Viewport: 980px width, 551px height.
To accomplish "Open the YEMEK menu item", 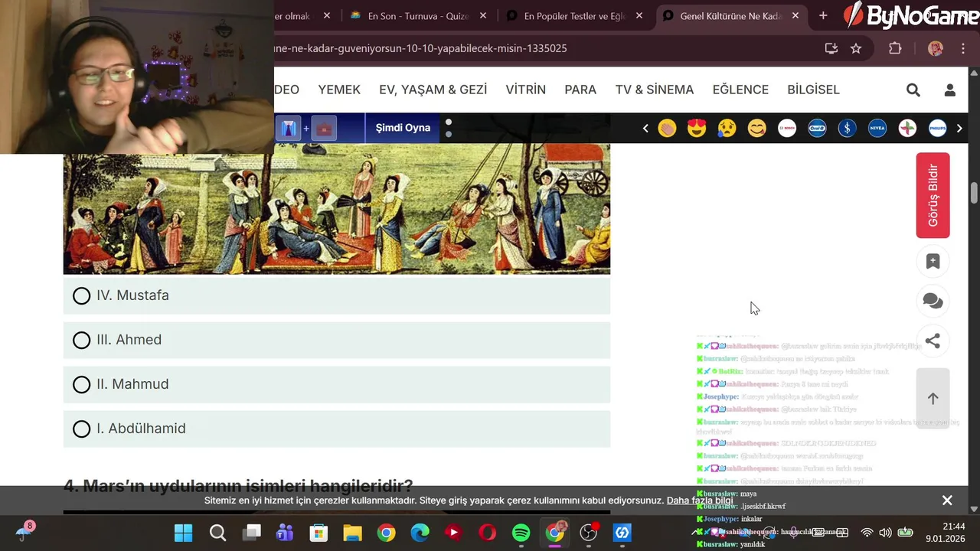I will point(339,90).
